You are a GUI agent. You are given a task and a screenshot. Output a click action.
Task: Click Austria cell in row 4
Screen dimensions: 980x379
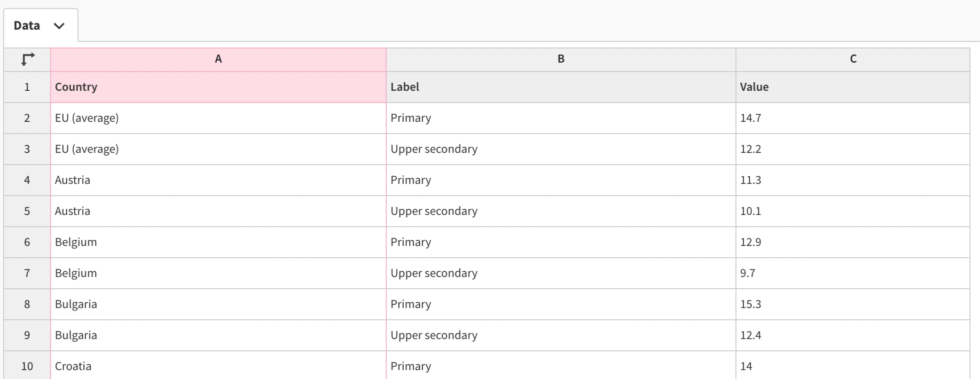pyautogui.click(x=218, y=180)
